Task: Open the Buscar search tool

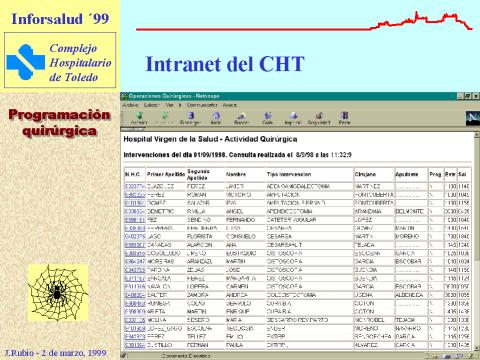Action: tap(241, 118)
